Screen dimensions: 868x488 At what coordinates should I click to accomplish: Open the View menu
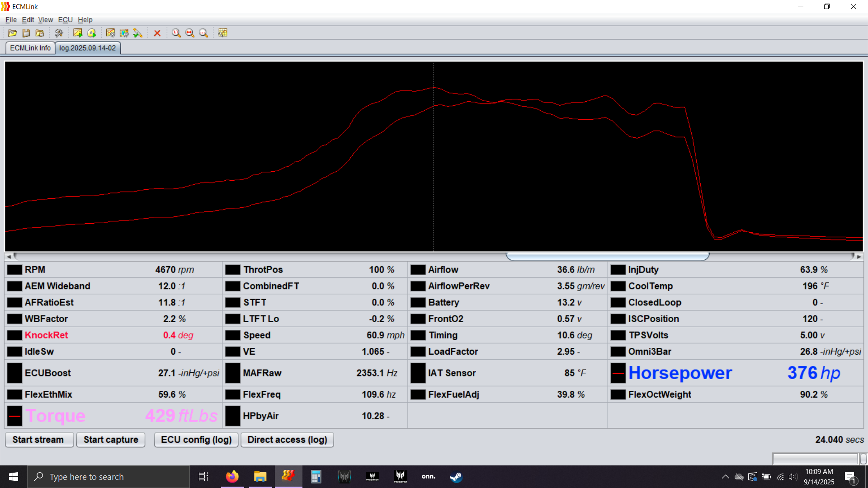[x=46, y=20]
